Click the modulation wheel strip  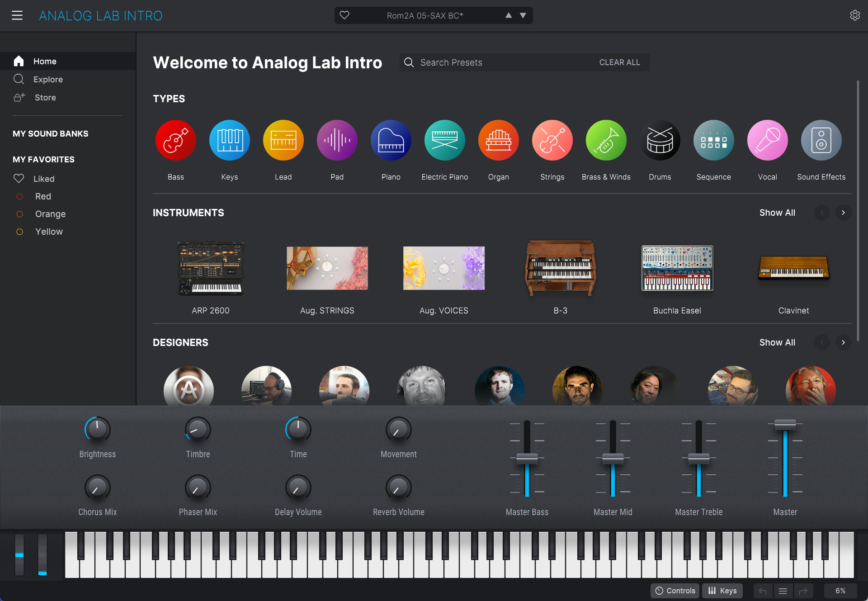42,555
